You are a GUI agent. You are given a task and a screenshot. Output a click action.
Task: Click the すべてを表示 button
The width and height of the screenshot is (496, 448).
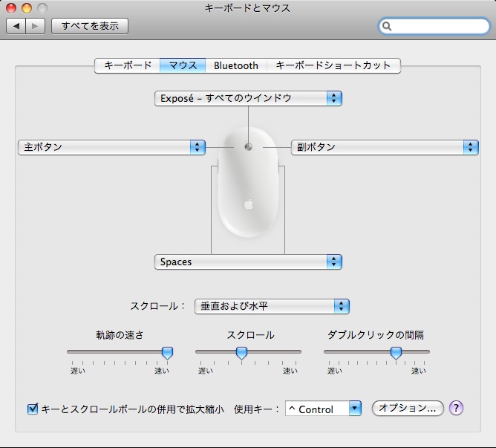coord(90,26)
